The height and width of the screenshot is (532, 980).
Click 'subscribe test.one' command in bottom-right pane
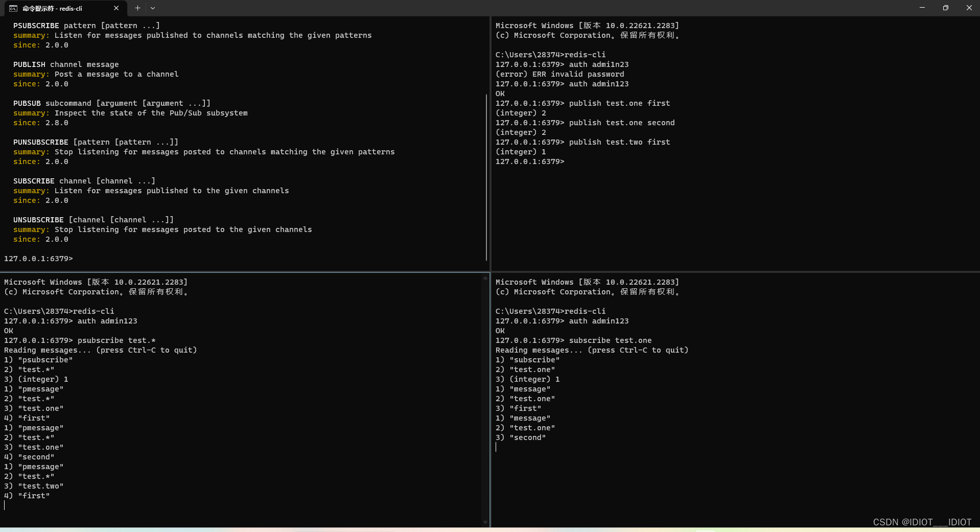point(611,340)
